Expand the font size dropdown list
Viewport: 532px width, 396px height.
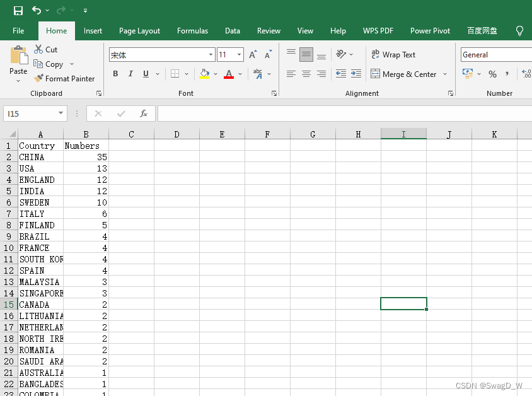coord(239,55)
